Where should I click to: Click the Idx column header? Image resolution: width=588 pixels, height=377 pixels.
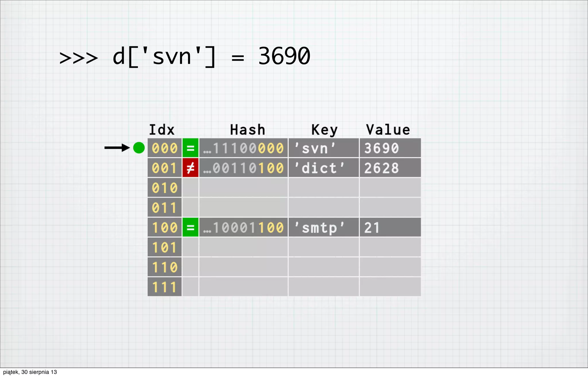click(x=162, y=130)
